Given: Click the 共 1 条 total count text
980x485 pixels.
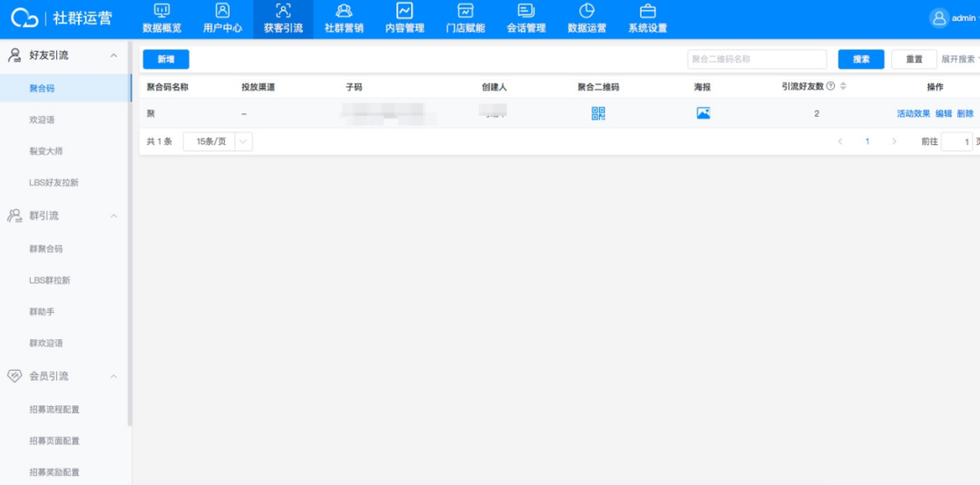Looking at the screenshot, I should click(160, 141).
